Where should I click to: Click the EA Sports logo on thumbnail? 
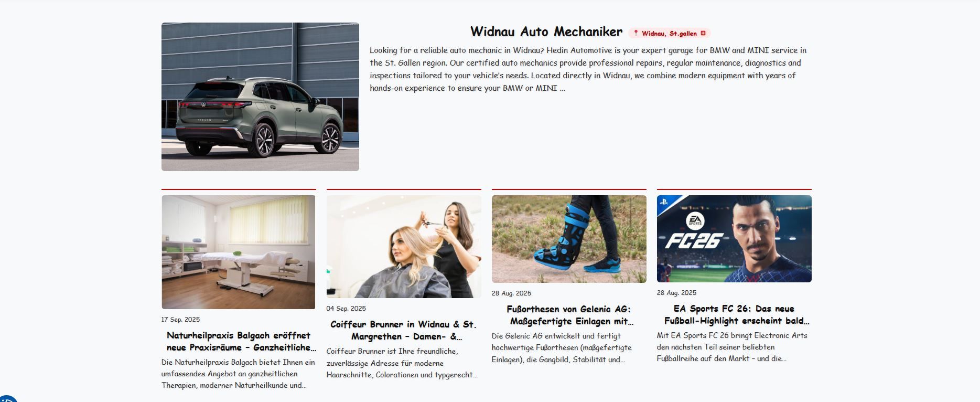click(x=695, y=221)
